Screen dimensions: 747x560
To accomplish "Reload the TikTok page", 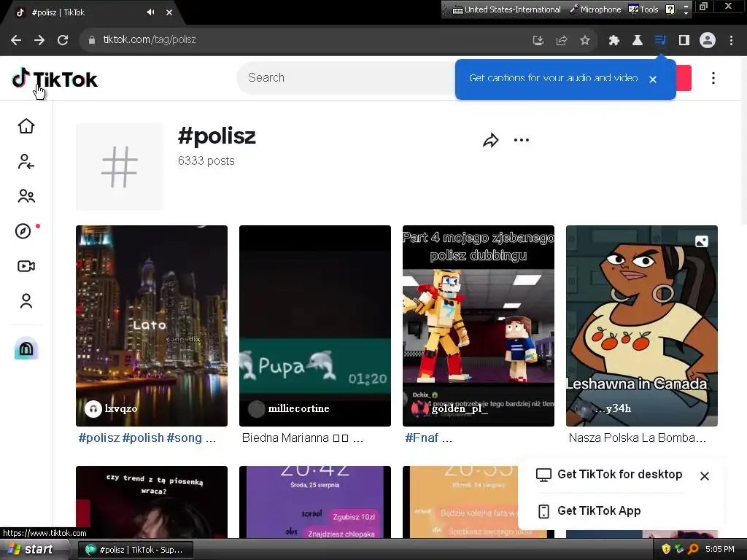I will pyautogui.click(x=63, y=40).
